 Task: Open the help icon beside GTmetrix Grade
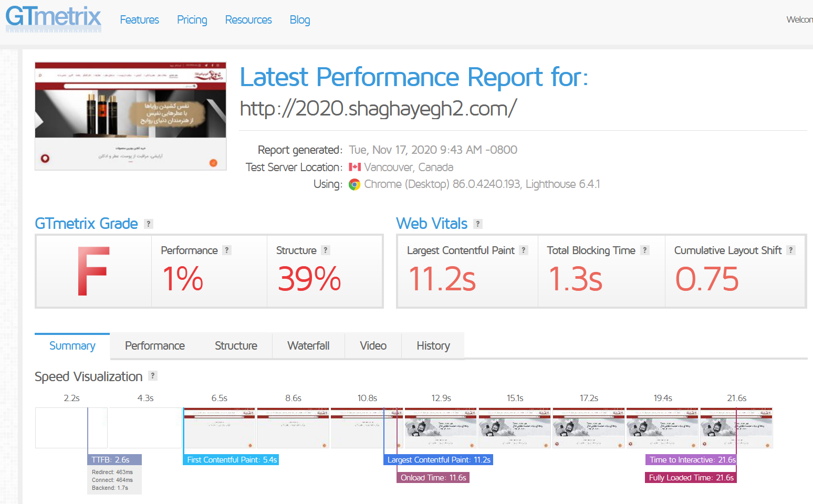[x=149, y=224]
